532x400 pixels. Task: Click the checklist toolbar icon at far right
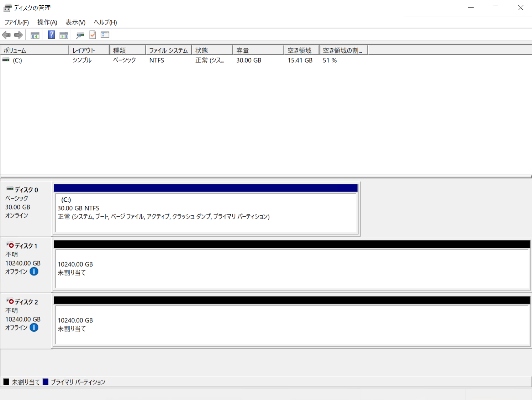[105, 35]
